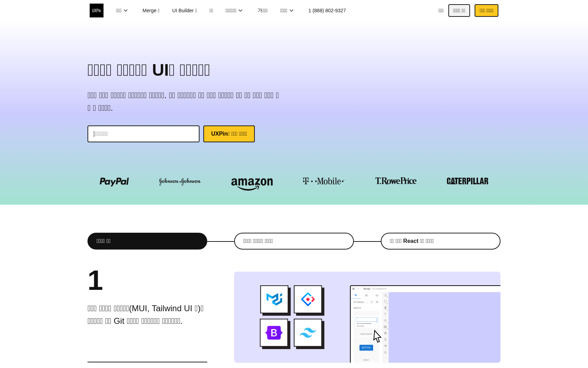Click the yellow button in top header

click(486, 11)
